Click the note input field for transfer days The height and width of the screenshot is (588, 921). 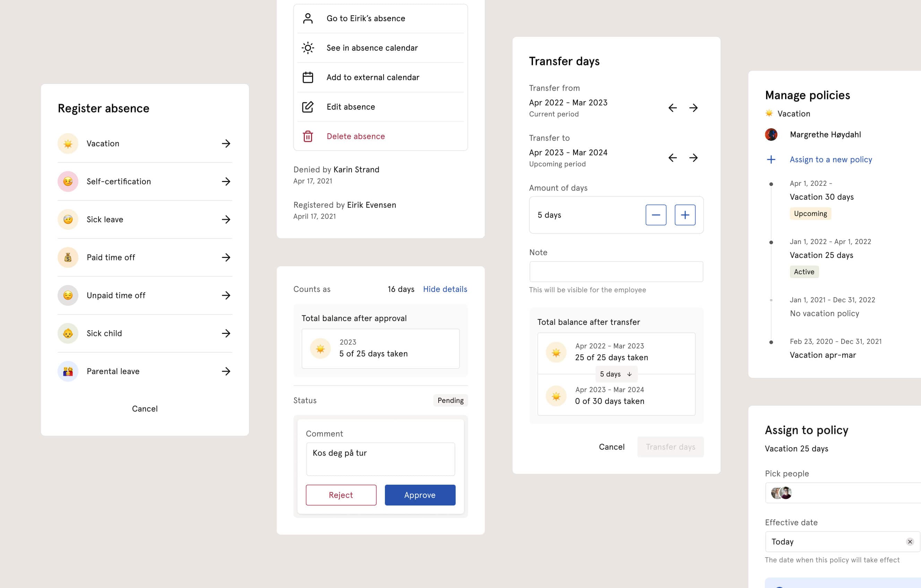(616, 271)
